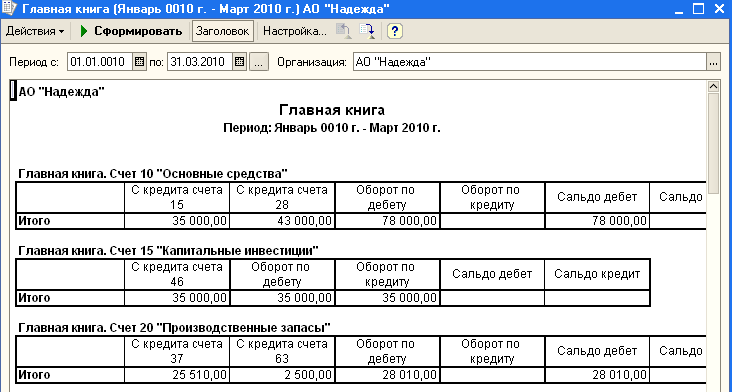This screenshot has height=392, width=732.
Task: Click the end date field 31.03.2010
Action: tap(200, 62)
